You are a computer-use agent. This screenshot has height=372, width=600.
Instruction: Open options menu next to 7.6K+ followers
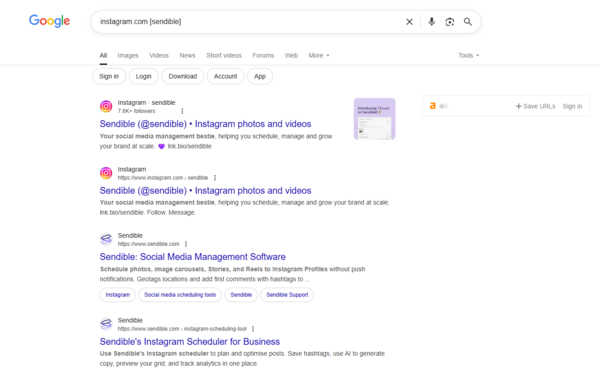182,111
